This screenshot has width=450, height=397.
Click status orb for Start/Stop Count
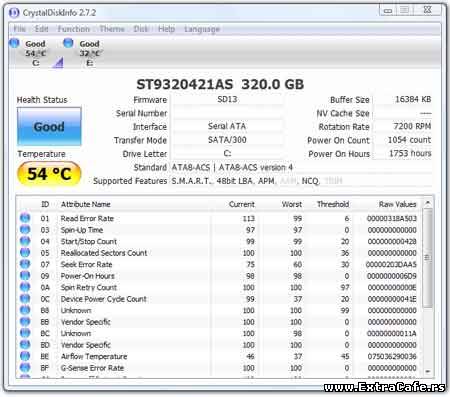(25, 241)
